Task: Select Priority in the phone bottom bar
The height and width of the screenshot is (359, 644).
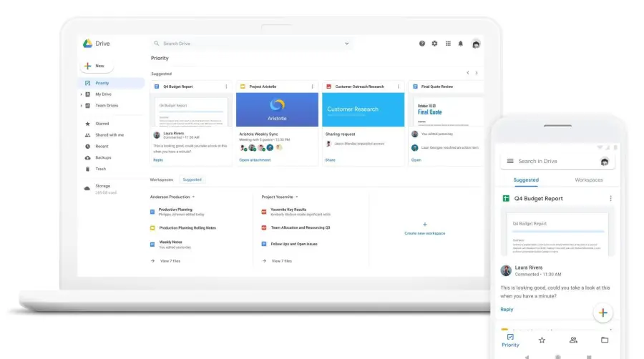Action: 510,340
